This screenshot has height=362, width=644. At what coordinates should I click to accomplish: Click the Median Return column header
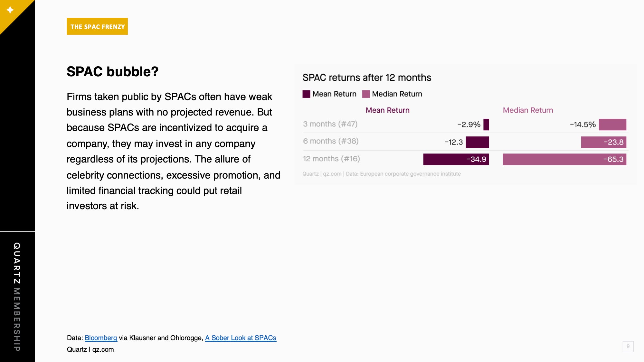click(x=528, y=110)
